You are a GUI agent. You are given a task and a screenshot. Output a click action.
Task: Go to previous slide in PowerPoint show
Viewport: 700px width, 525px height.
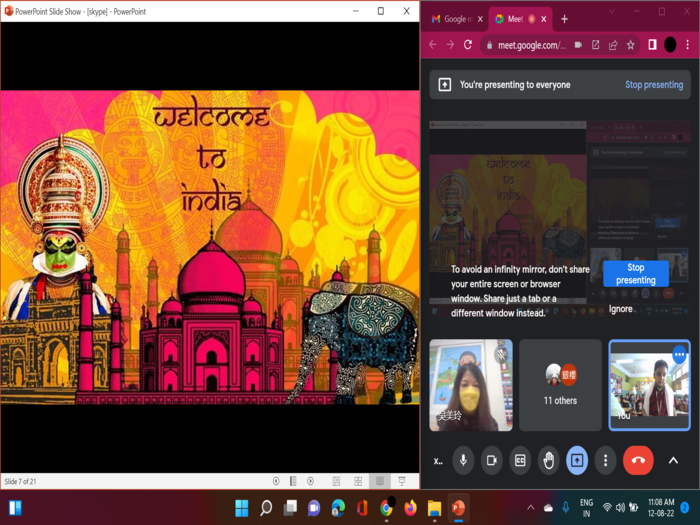click(x=276, y=481)
